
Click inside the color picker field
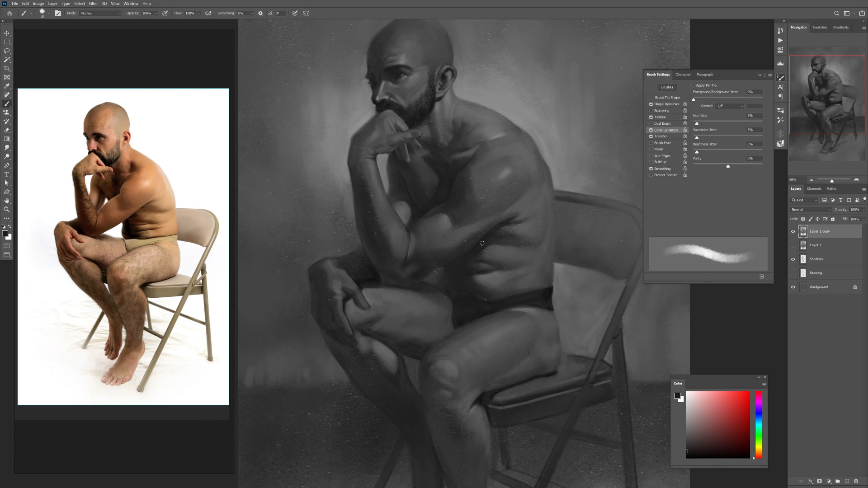tap(717, 425)
